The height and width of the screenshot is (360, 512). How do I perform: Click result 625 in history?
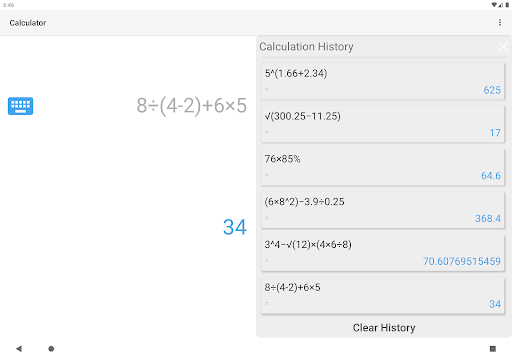[492, 90]
